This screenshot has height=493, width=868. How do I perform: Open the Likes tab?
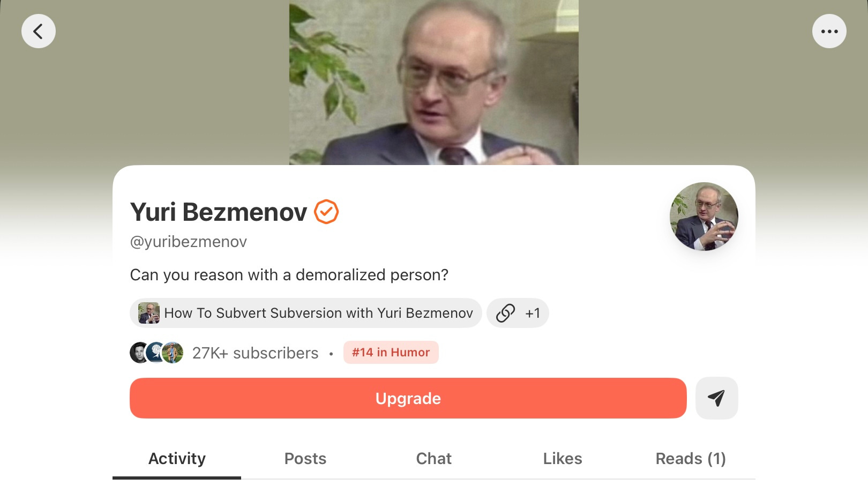point(563,459)
